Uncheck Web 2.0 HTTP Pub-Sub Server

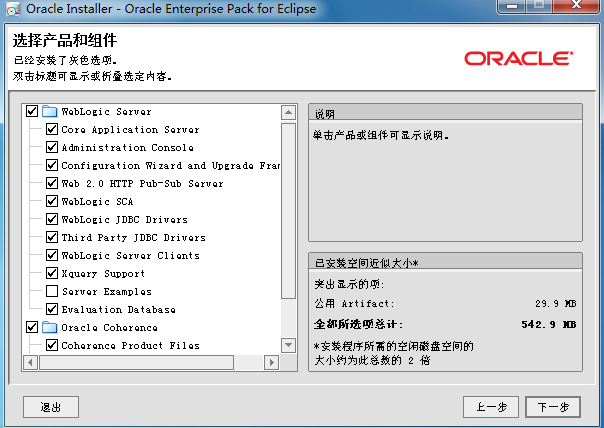(52, 183)
